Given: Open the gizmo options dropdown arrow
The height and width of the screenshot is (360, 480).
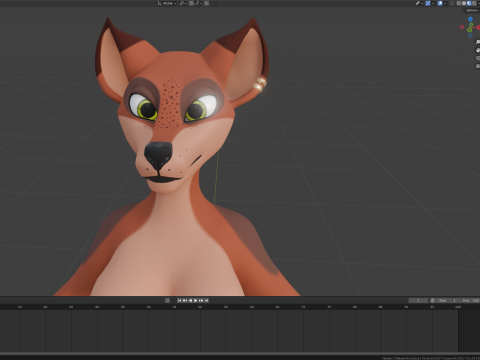Looking at the screenshot, I should pos(433,3).
